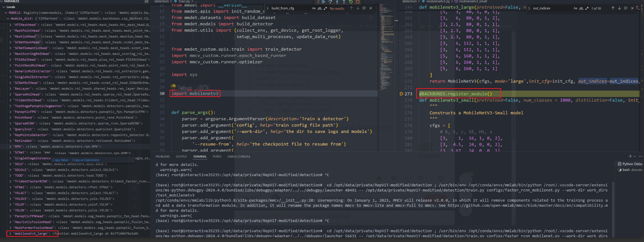The width and height of the screenshot is (644, 242).
Task: Toggle Match Whole Word in build_from_cfg search
Action: 320,8
